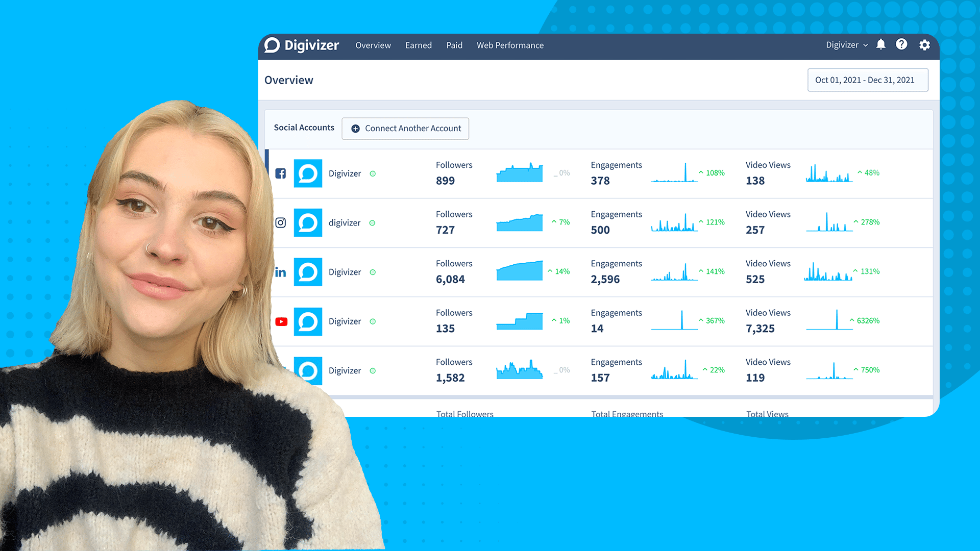This screenshot has width=980, height=551.
Task: Click the LinkedIn platform icon
Action: (281, 272)
